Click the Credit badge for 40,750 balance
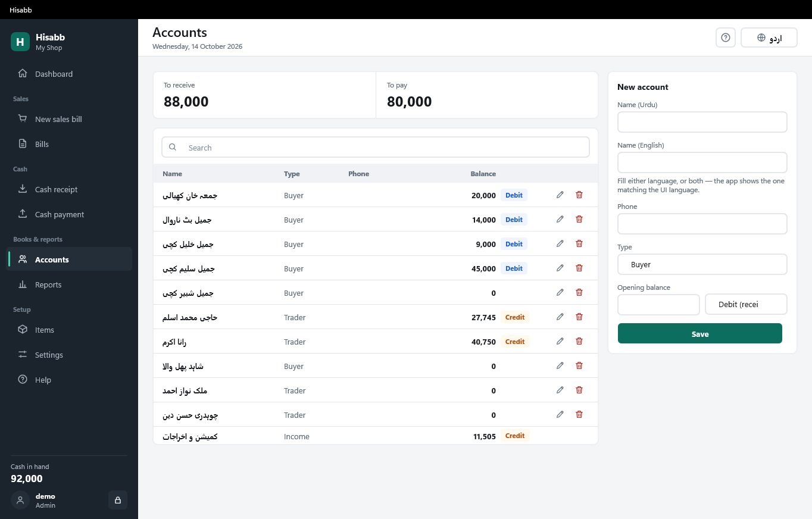The image size is (812, 519). (515, 342)
